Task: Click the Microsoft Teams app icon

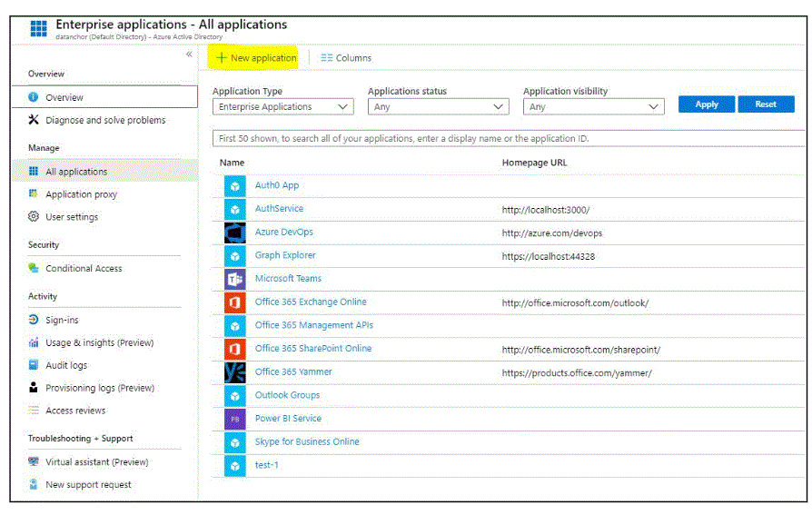Action: pos(235,280)
